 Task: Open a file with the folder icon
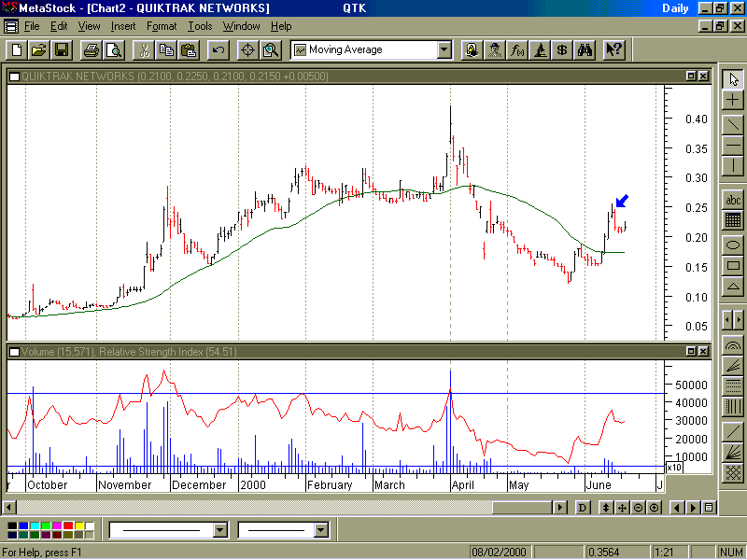tap(39, 49)
